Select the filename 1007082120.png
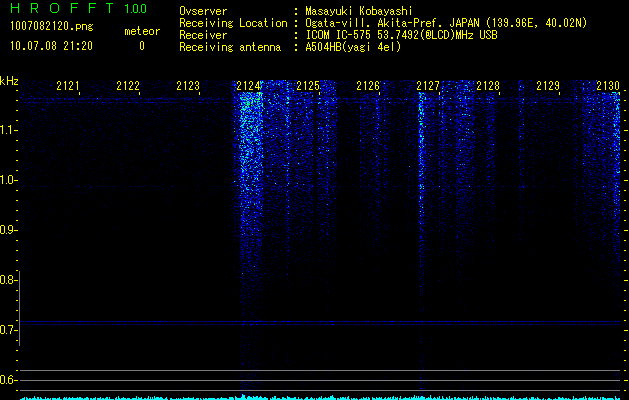Viewport: 629px width, 400px height. (52, 26)
